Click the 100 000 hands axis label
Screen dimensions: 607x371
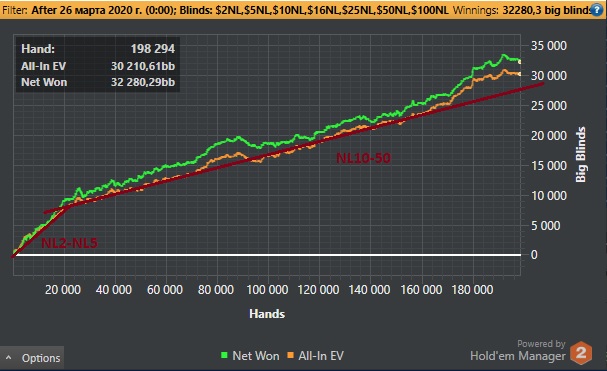[267, 290]
